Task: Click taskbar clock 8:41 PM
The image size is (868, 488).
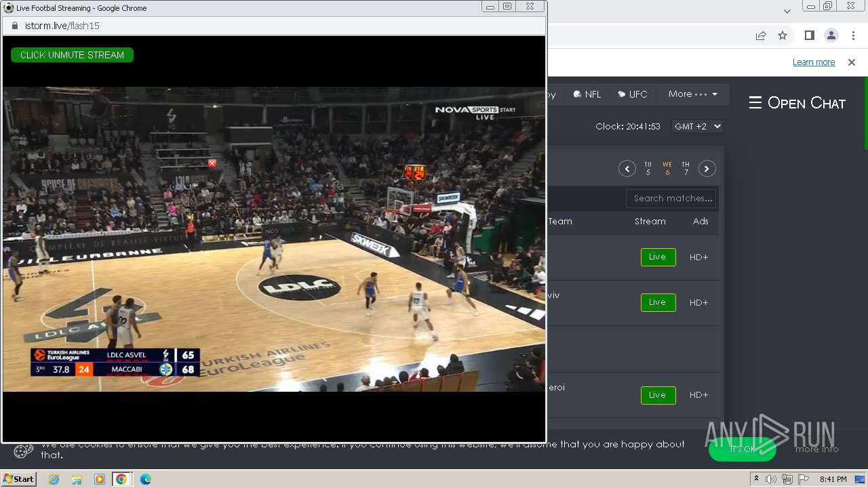Action: (x=833, y=479)
